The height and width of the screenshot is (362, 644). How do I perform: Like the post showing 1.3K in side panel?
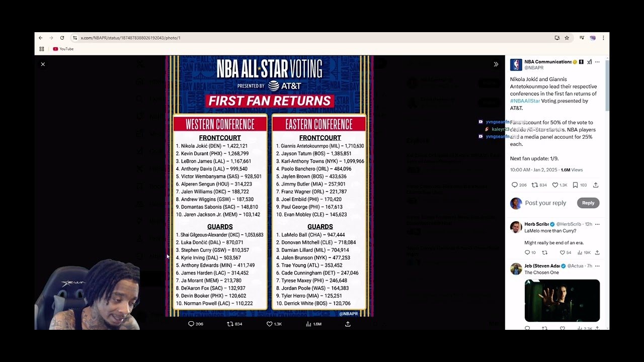coord(559,185)
